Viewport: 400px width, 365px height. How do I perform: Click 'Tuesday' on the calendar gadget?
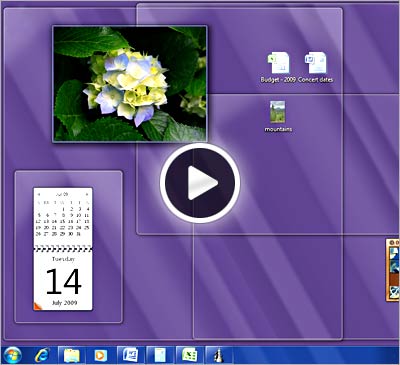pyautogui.click(x=63, y=259)
